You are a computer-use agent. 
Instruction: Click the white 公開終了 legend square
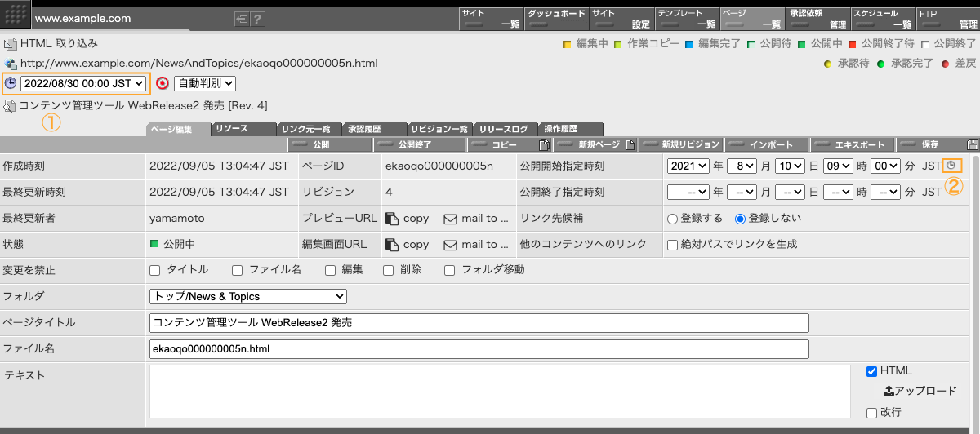click(x=924, y=44)
